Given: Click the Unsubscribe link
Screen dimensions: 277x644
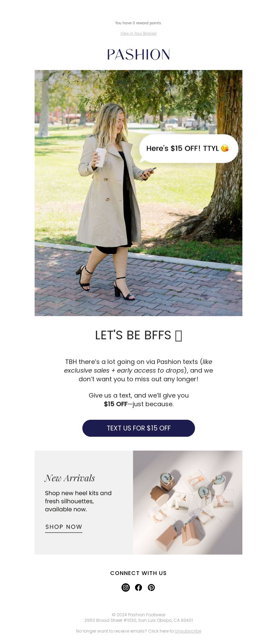Looking at the screenshot, I should [188, 631].
